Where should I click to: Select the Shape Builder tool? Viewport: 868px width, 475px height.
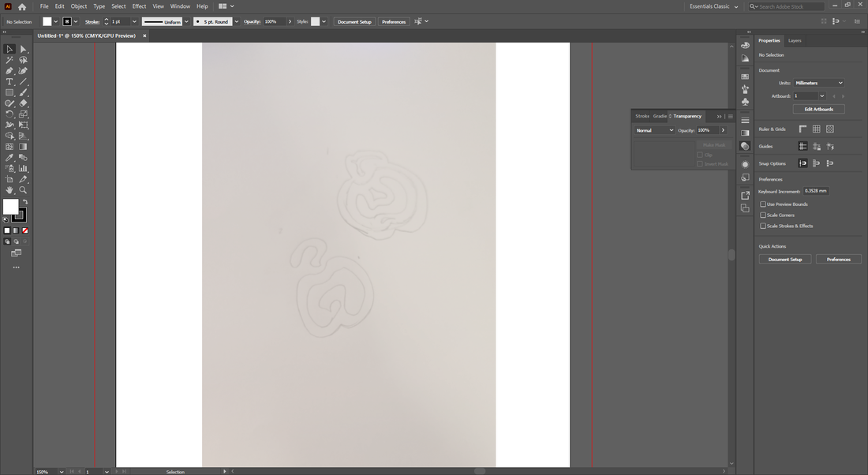pos(9,136)
